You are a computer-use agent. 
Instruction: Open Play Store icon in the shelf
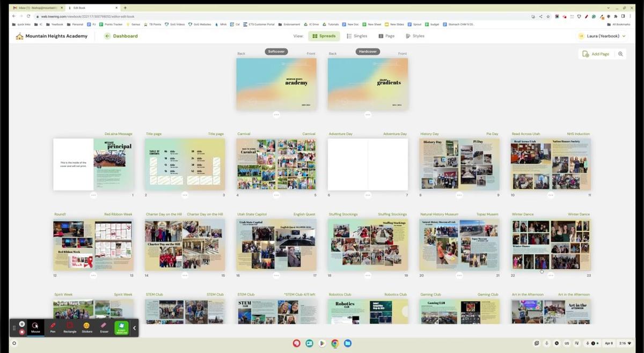click(x=321, y=343)
